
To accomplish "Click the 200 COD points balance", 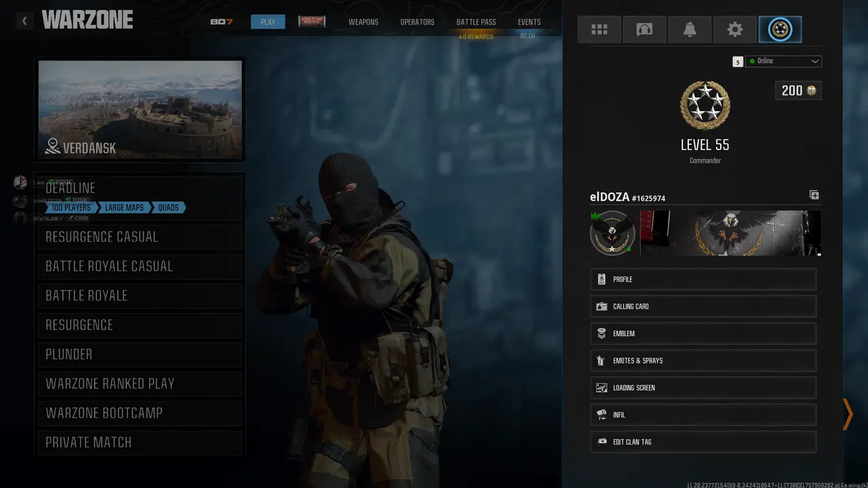I will click(x=798, y=91).
